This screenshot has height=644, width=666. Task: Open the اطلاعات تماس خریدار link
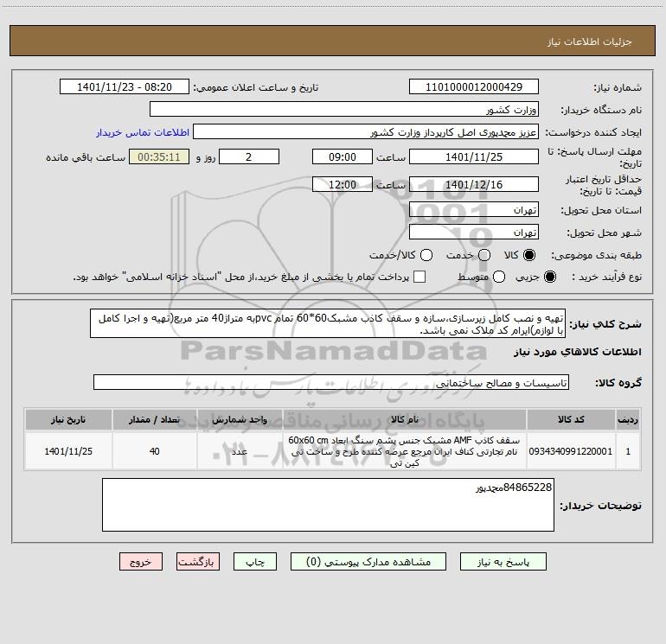[x=143, y=132]
